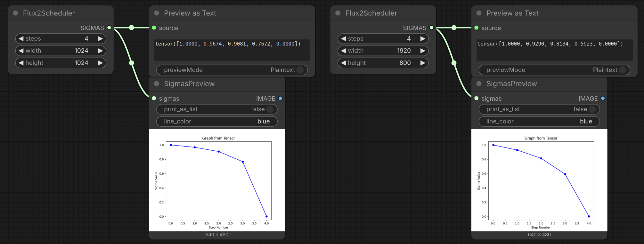Toggle print_as_list on left SigmasPreview
The width and height of the screenshot is (644, 244).
point(217,109)
